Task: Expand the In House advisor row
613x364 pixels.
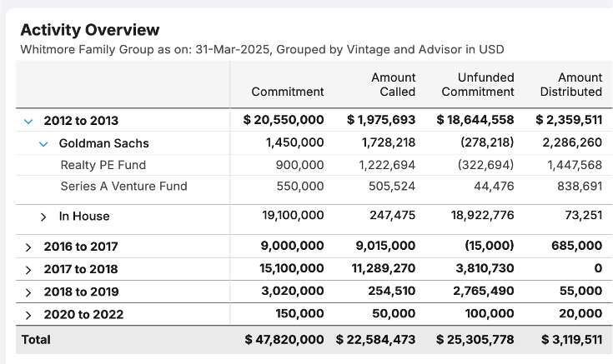Action: (44, 217)
